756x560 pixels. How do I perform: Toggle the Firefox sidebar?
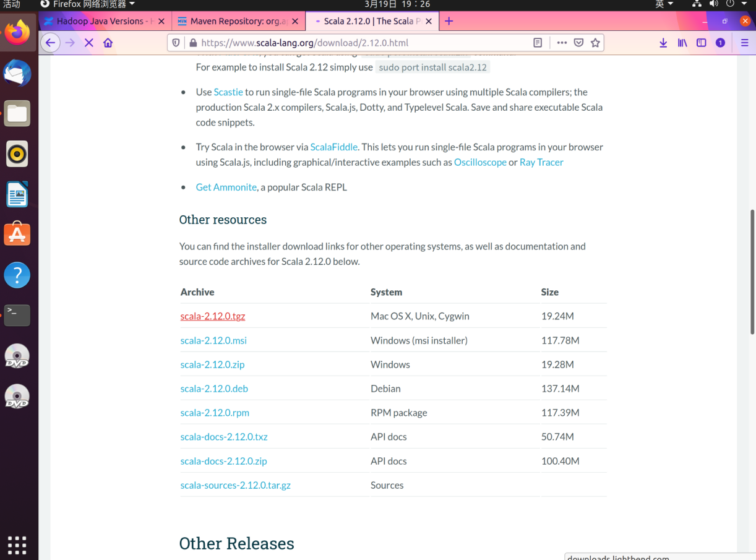[701, 43]
